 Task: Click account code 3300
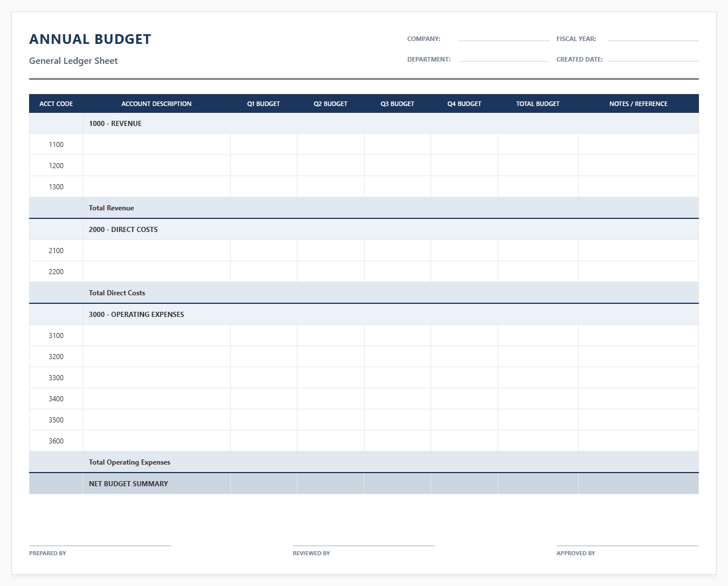pyautogui.click(x=56, y=378)
